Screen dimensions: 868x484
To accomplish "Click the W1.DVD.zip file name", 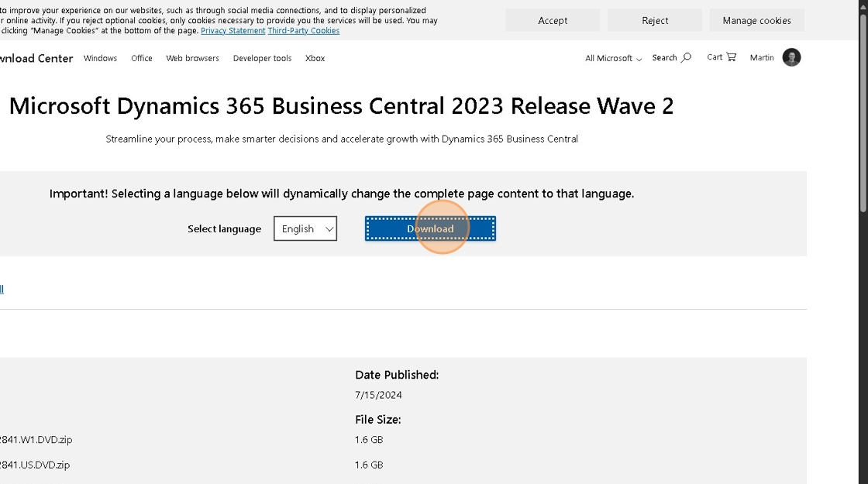I will pos(36,440).
